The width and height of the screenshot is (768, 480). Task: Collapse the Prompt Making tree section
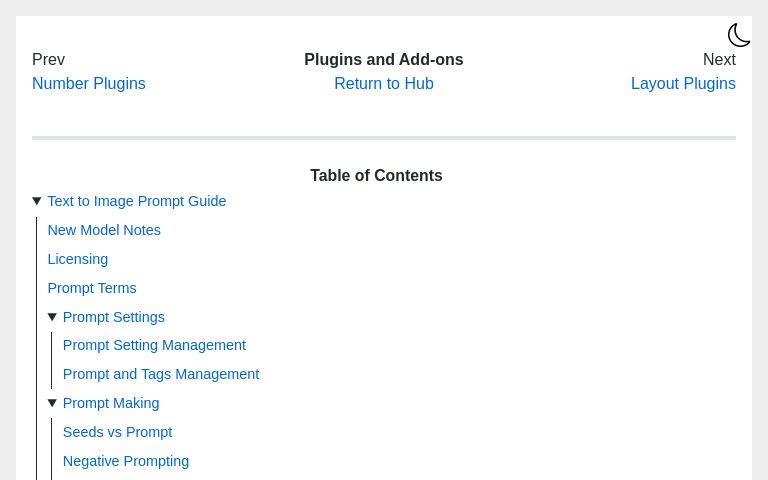[52, 403]
